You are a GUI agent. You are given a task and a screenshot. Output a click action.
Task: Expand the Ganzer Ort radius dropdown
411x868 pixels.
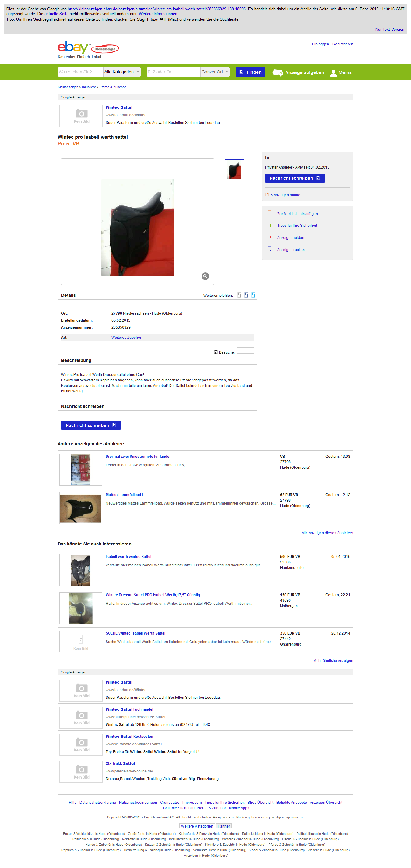click(215, 72)
